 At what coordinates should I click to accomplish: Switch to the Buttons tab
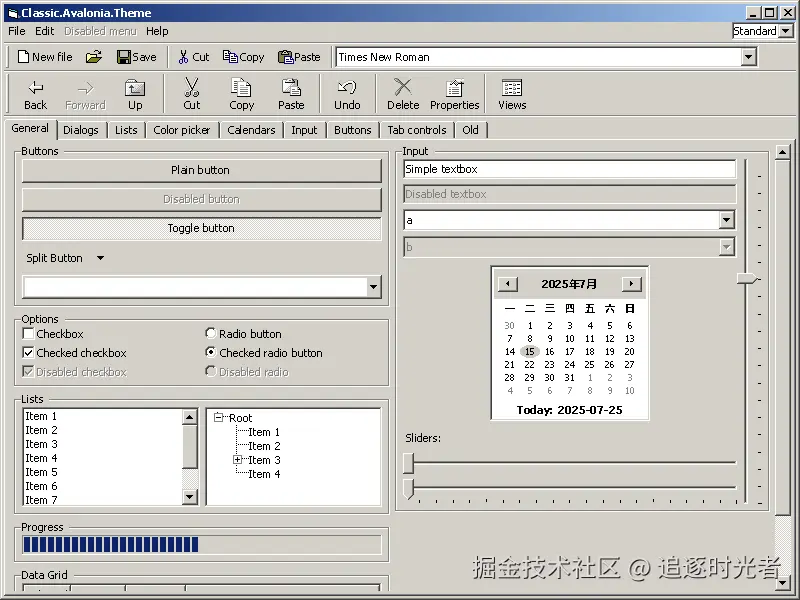click(x=353, y=130)
